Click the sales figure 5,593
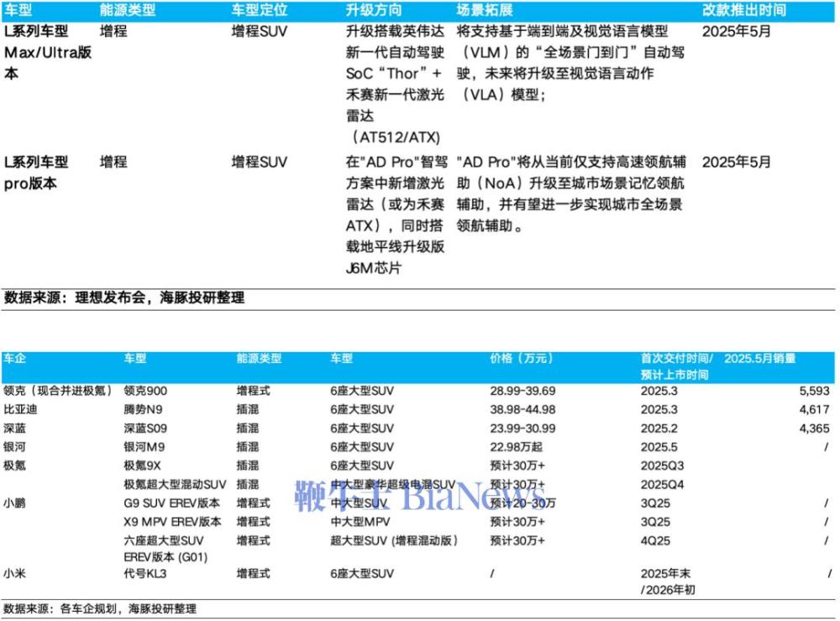This screenshot has width=840, height=621. 814,391
